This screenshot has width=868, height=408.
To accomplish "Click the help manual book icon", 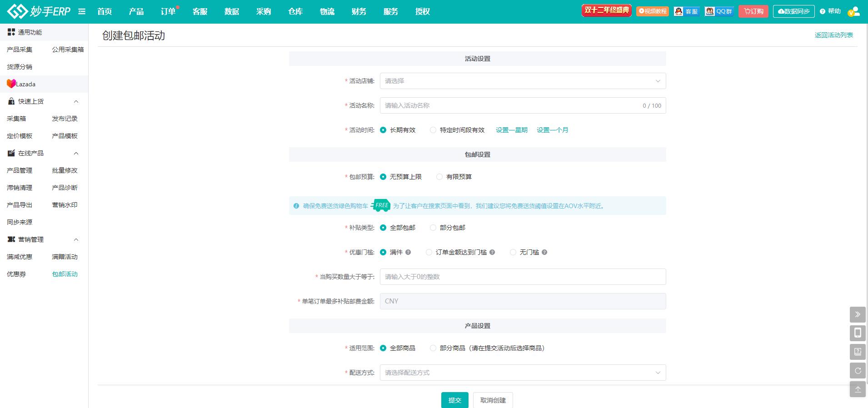I will coord(858,352).
